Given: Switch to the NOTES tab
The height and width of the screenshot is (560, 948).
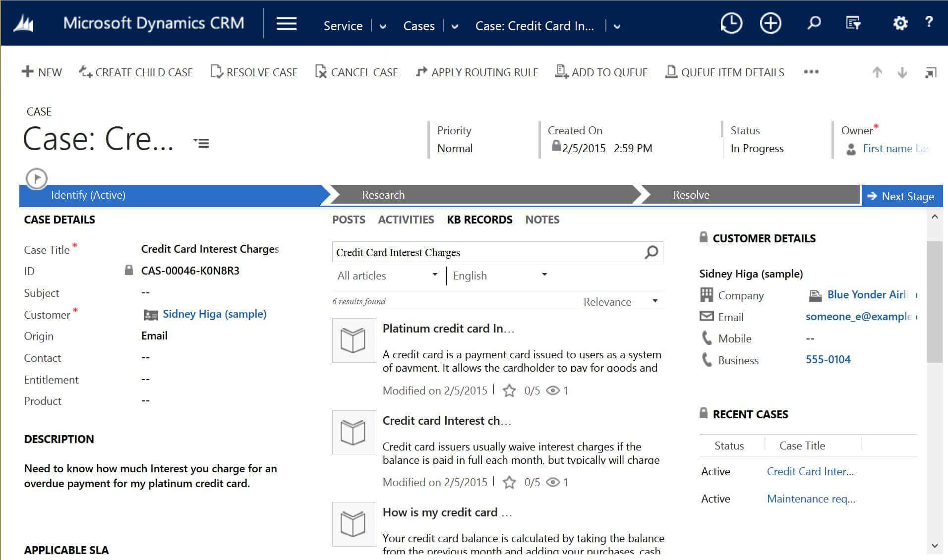Looking at the screenshot, I should click(542, 220).
